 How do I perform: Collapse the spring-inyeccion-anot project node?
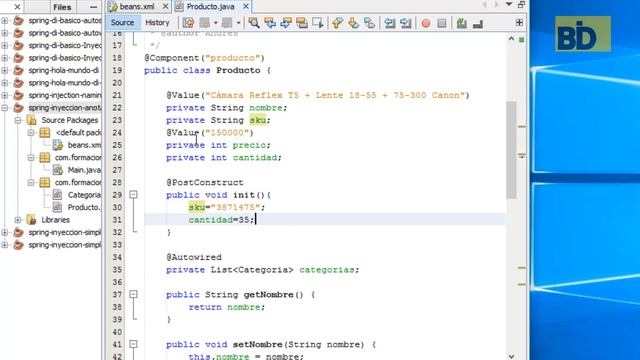[x=4, y=108]
